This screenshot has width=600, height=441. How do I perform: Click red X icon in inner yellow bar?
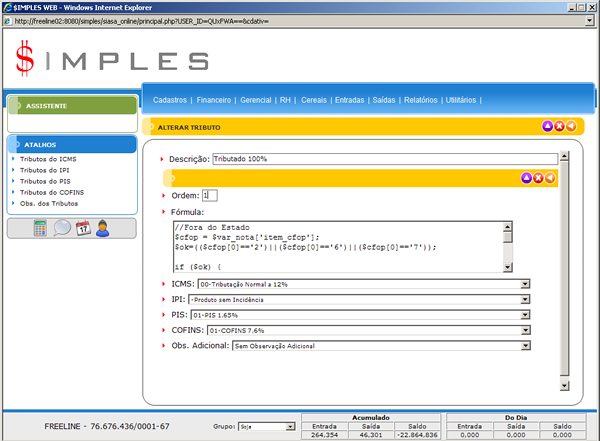coord(539,178)
